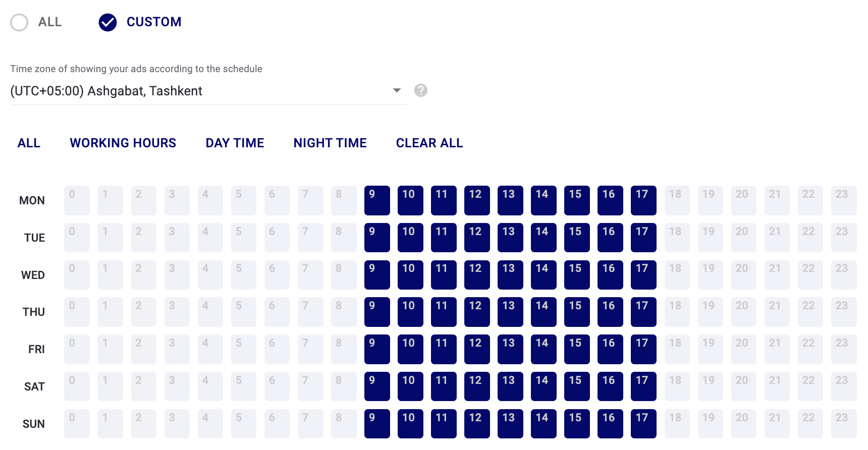This screenshot has width=868, height=450.
Task: Click the help question mark icon
Action: (x=421, y=90)
